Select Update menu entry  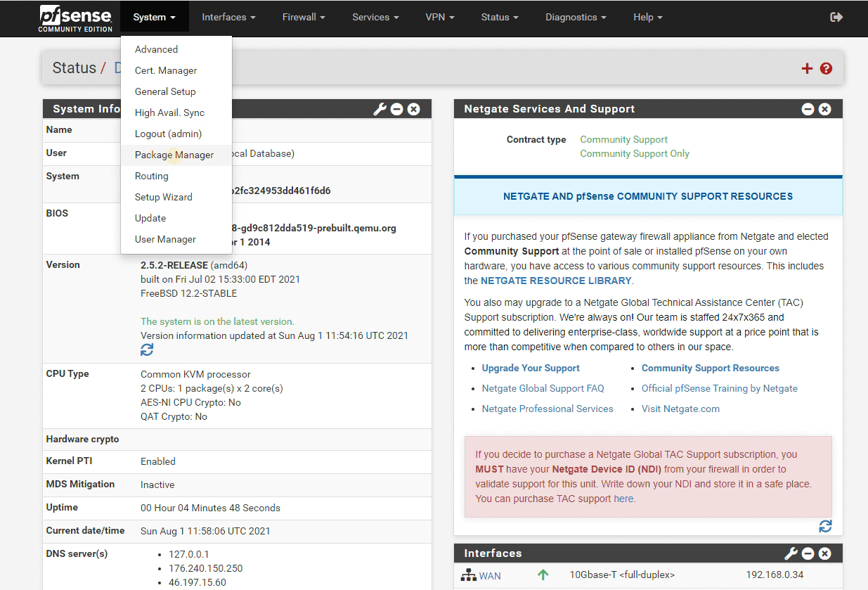176,218
